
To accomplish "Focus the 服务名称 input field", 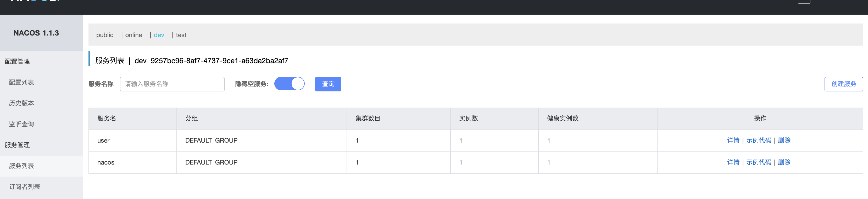I will (x=172, y=84).
